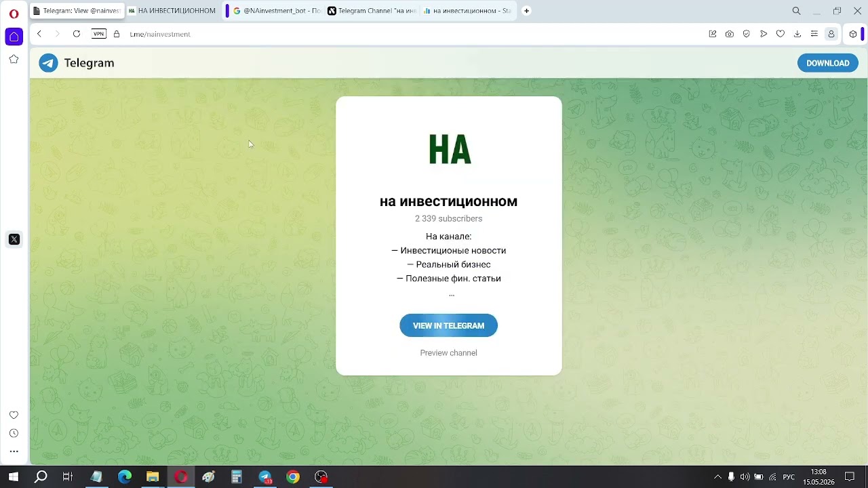Click the '— Инвестиционые новости' line

448,251
